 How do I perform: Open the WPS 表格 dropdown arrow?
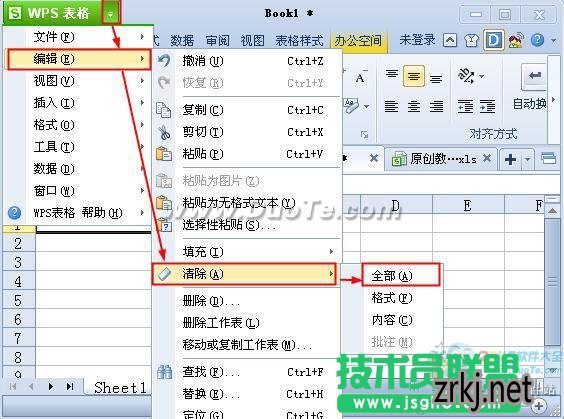point(111,14)
